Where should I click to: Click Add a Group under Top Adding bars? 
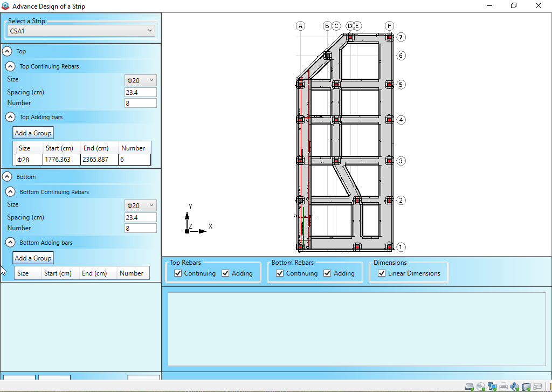[x=33, y=133]
